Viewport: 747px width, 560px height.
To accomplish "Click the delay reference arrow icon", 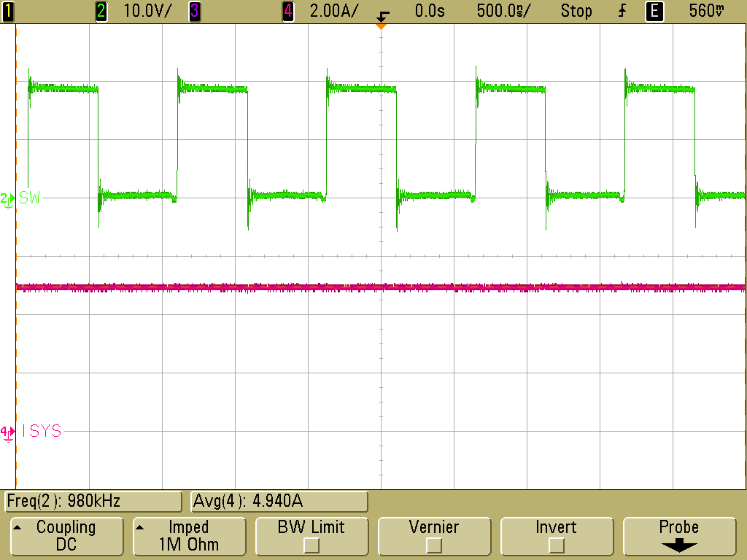I will point(382,16).
